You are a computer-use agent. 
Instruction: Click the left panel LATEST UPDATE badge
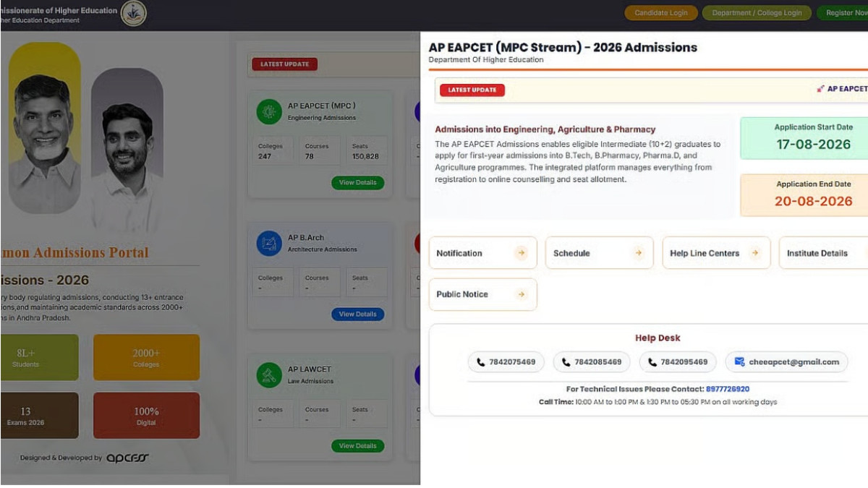pos(284,64)
